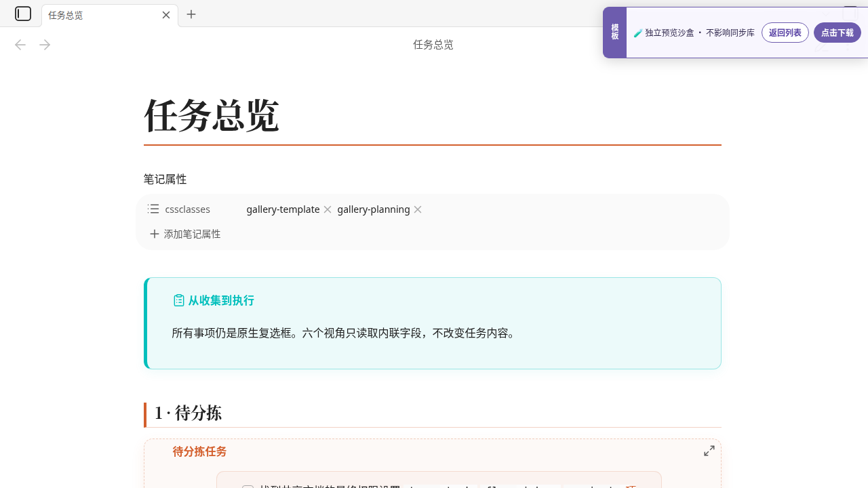Image resolution: width=868 pixels, height=488 pixels.
Task: Click the 返回列表 button
Action: 785,33
